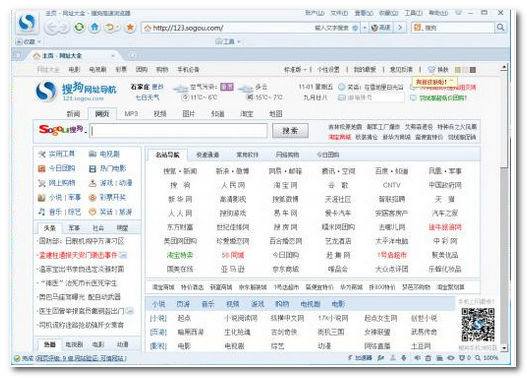Screen dimensions: 527x378
Task: Open the 京东商城 link
Action: [285, 269]
